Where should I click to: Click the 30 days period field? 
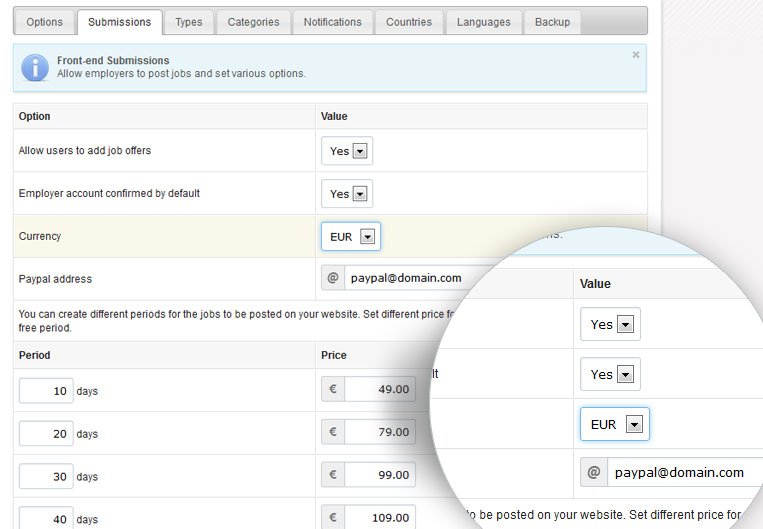46,476
